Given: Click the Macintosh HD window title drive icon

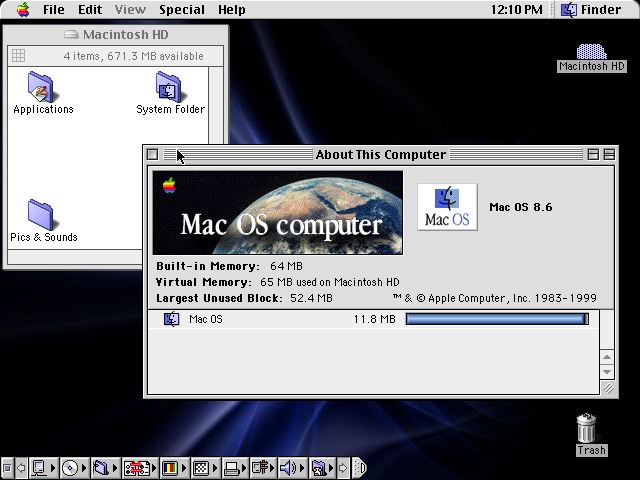Looking at the screenshot, I should 71,35.
